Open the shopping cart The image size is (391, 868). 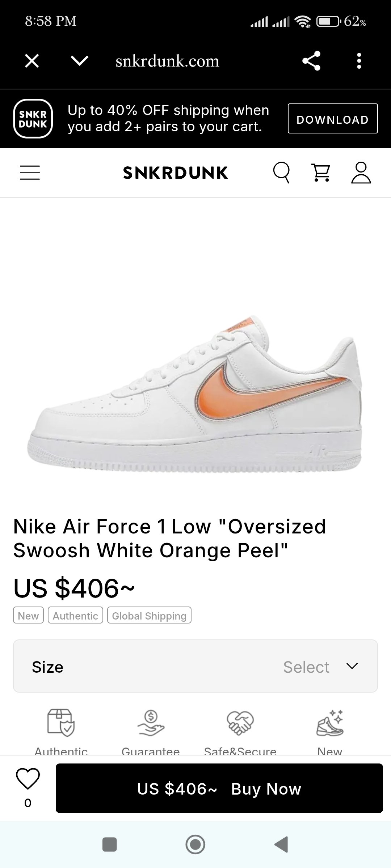[x=321, y=173]
